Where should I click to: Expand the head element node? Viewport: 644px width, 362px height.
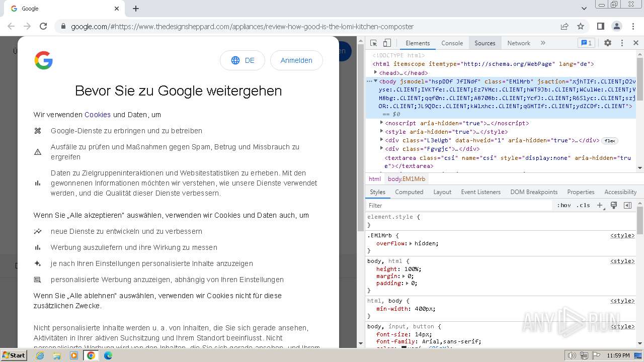pyautogui.click(x=375, y=72)
